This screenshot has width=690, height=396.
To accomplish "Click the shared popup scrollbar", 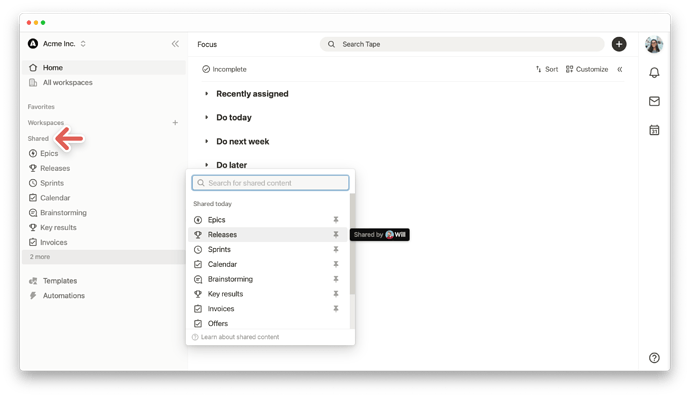I will coord(352,244).
